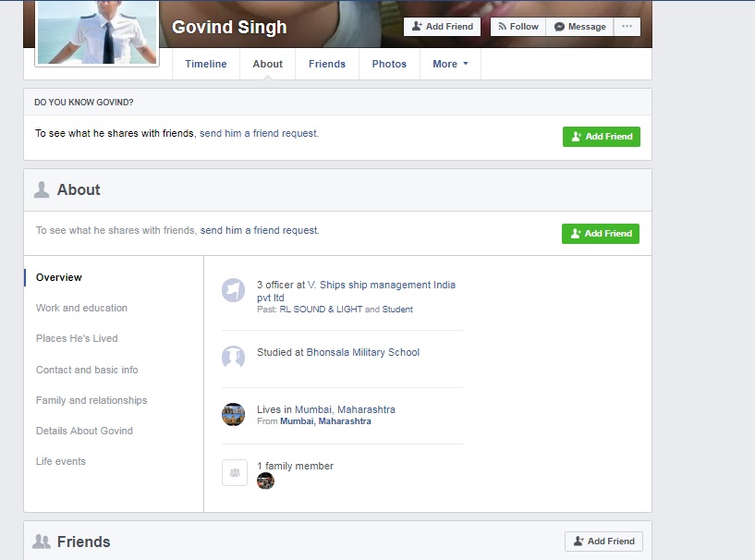The image size is (755, 560).
Task: Open Work and education section
Action: point(81,308)
